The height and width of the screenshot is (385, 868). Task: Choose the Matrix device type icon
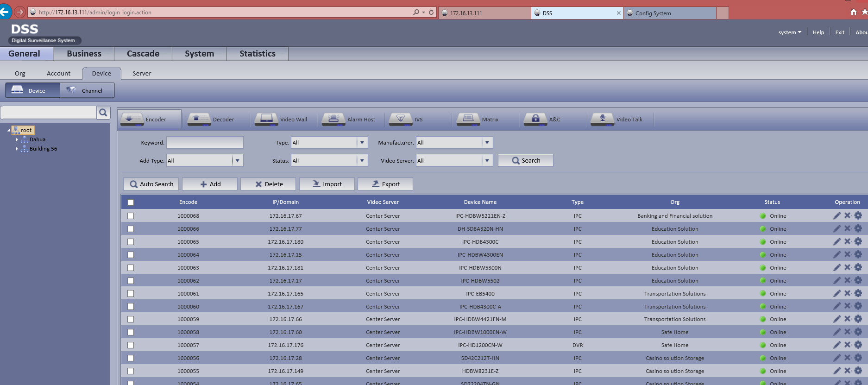(468, 119)
